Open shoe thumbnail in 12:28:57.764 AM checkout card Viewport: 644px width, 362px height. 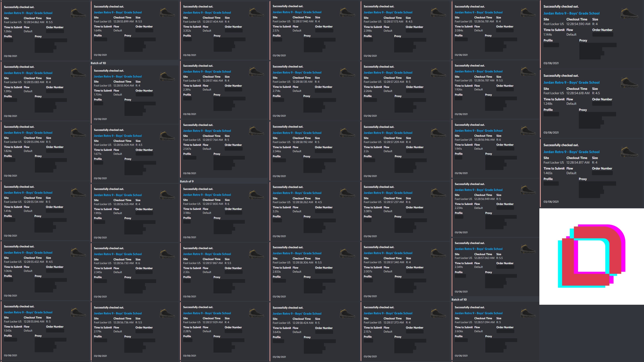[257, 131]
